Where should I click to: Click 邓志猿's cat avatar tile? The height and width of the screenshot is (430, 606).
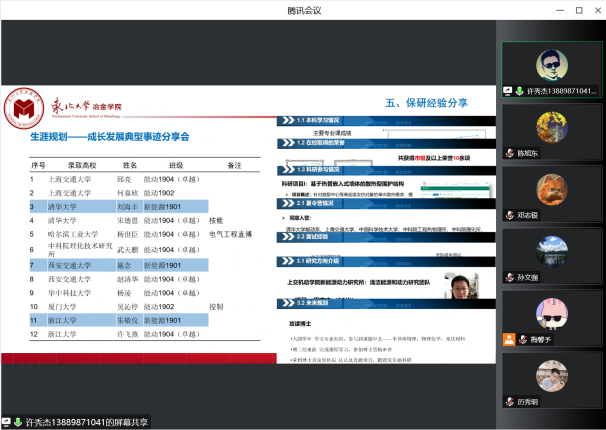(552, 187)
